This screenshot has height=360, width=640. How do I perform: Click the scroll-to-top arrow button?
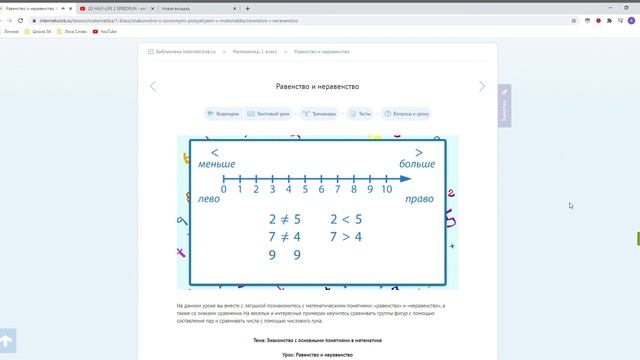[x=7, y=340]
